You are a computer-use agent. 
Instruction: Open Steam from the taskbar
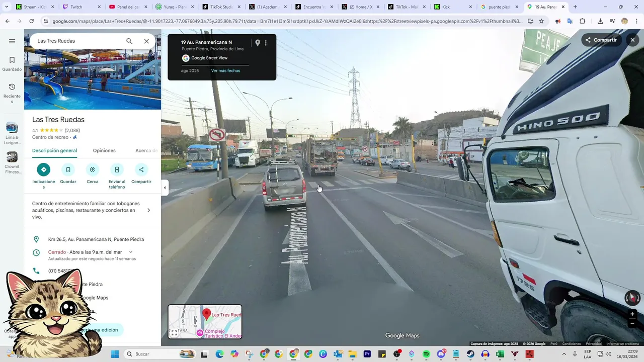click(470, 354)
